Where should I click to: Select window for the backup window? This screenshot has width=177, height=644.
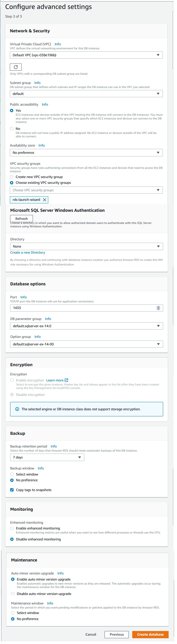click(x=12, y=474)
